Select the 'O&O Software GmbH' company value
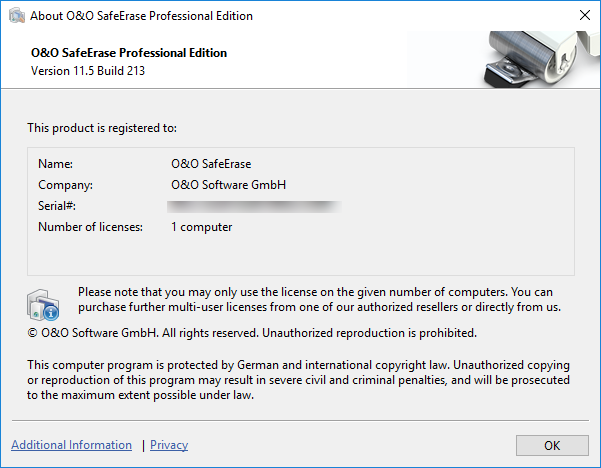601x468 pixels. click(229, 185)
